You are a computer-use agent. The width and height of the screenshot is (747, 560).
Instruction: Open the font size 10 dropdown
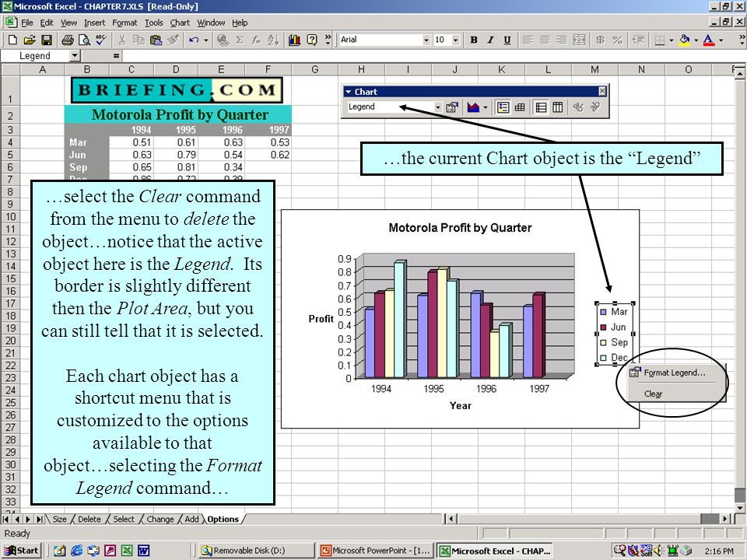point(455,40)
